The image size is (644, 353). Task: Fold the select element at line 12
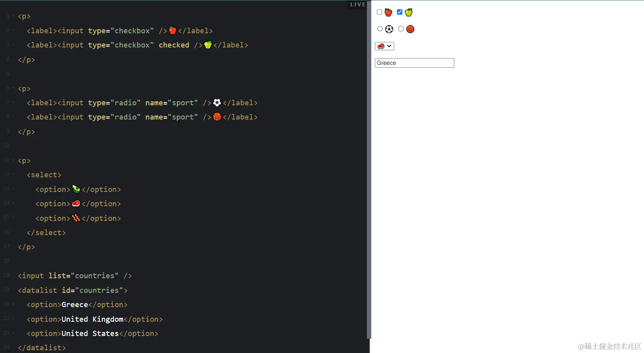[x=13, y=175]
